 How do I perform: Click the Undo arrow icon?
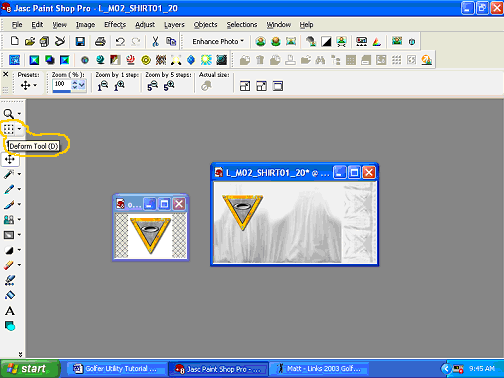[x=120, y=41]
